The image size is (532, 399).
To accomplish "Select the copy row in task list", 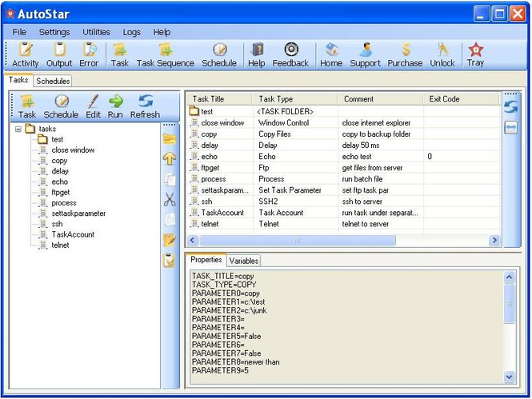I will tap(343, 134).
